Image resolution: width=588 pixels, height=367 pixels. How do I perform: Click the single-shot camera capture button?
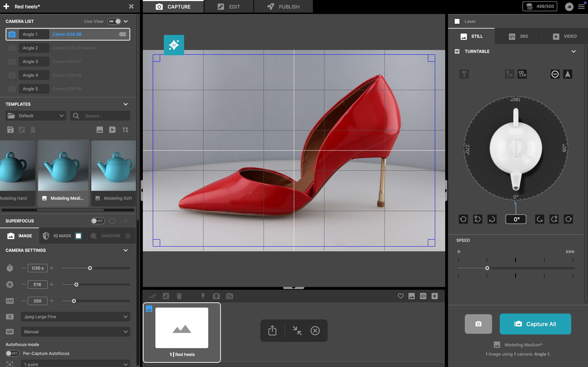(478, 324)
